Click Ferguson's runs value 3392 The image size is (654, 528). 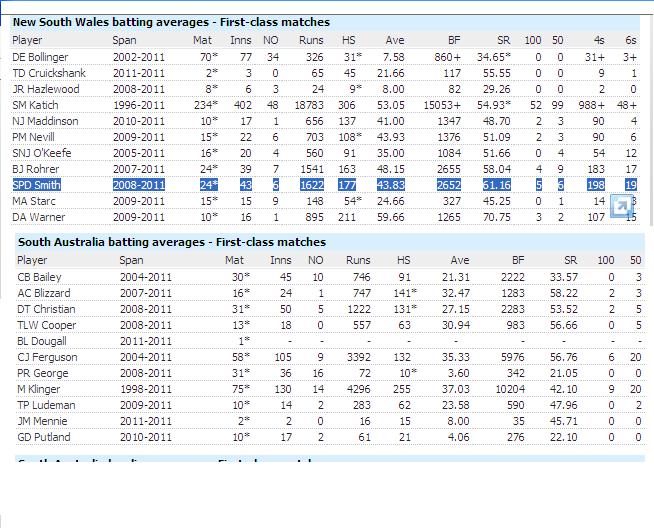[359, 357]
